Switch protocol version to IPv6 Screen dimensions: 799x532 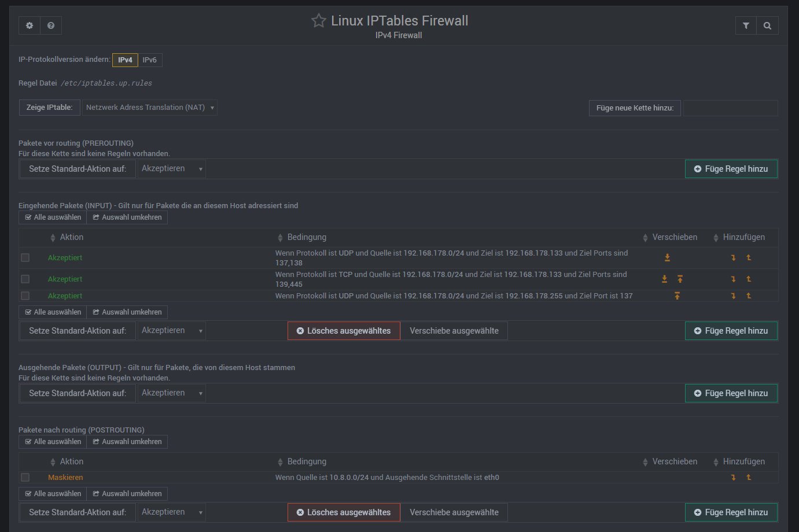click(x=149, y=60)
